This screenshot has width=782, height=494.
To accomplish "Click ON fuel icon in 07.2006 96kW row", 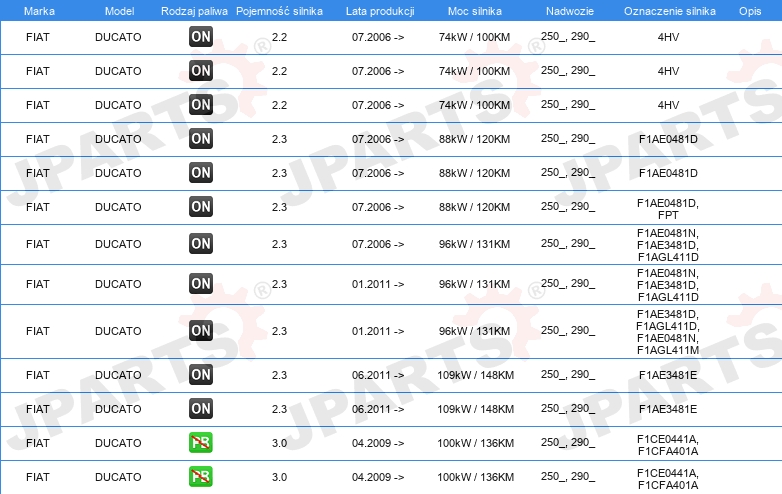I will (x=201, y=244).
